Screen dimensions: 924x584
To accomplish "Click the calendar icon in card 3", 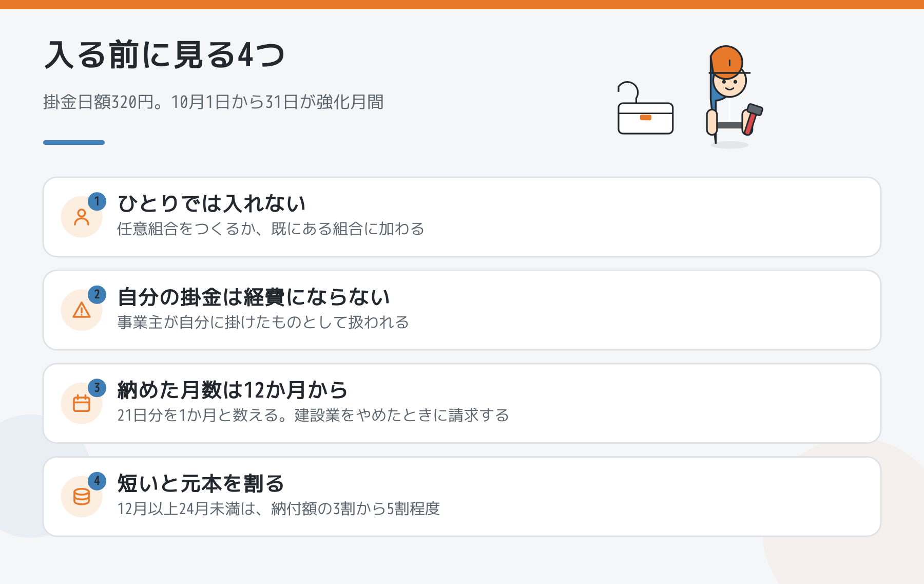I will click(82, 403).
